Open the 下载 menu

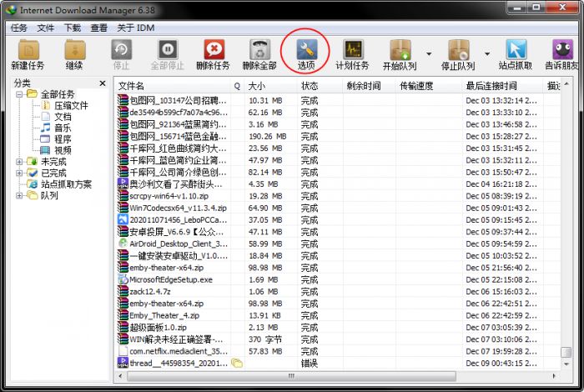(73, 28)
